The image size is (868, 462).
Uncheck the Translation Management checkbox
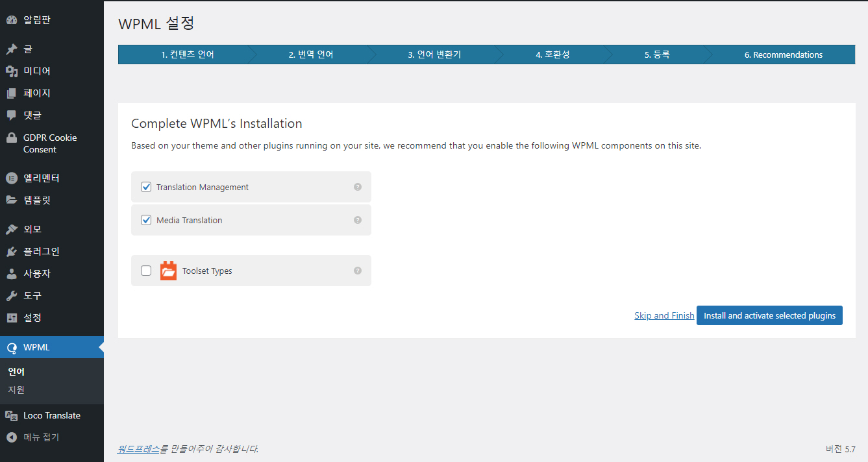click(146, 187)
